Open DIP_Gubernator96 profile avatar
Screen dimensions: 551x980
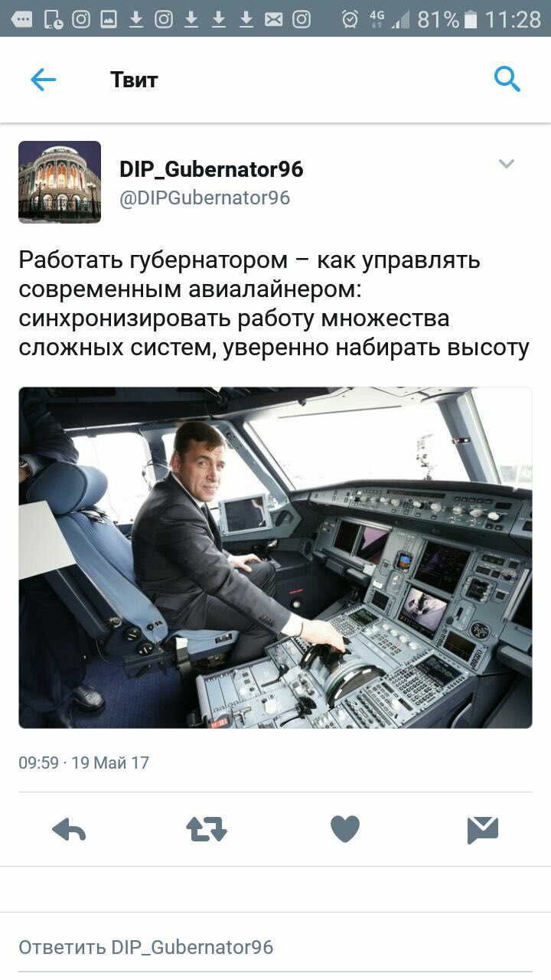coord(60,182)
